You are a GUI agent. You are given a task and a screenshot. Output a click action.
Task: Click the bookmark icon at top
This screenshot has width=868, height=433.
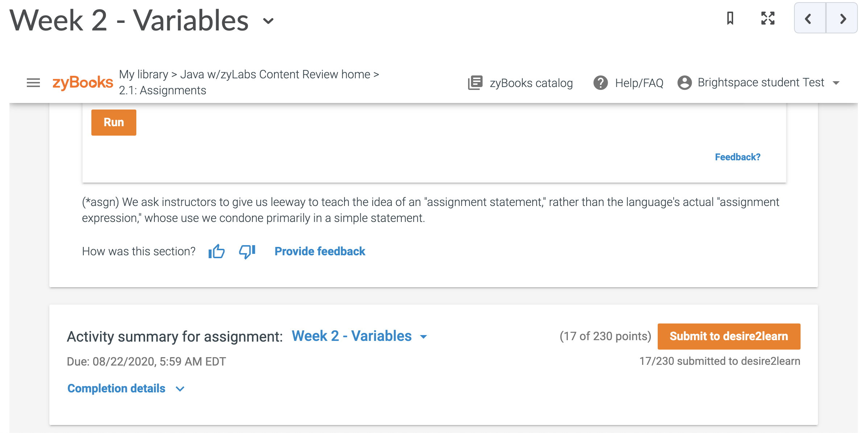[x=730, y=18]
